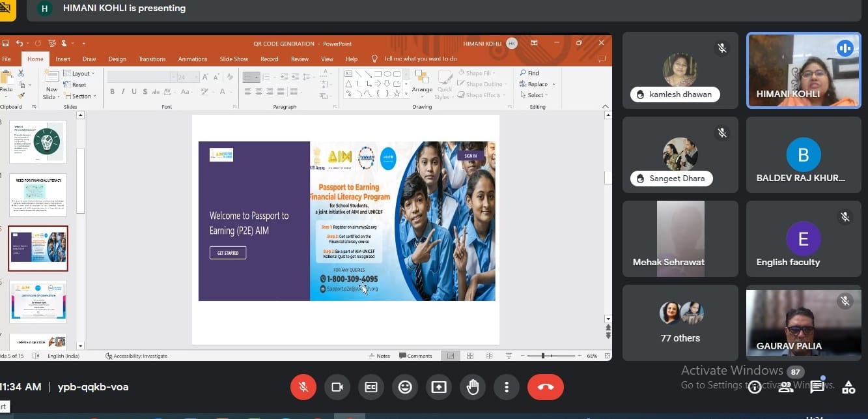Switch to Reading view in status bar
This screenshot has height=419, width=868.
coord(488,356)
